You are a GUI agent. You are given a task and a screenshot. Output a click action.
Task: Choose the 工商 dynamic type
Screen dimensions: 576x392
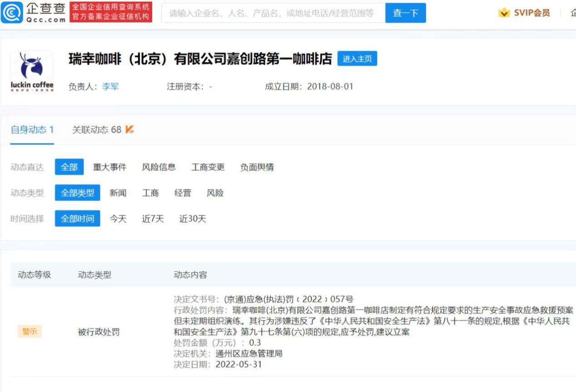tap(150, 193)
